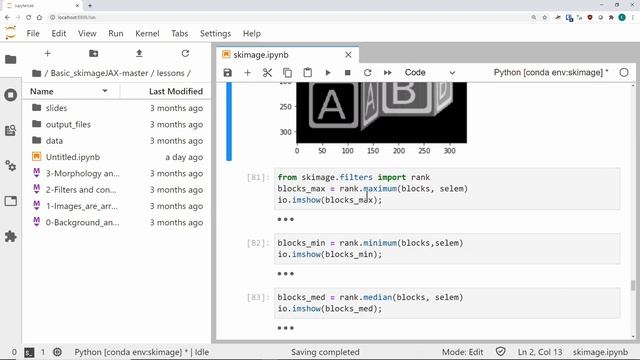Open the 3-Morphology markdown file

[x=117, y=173]
